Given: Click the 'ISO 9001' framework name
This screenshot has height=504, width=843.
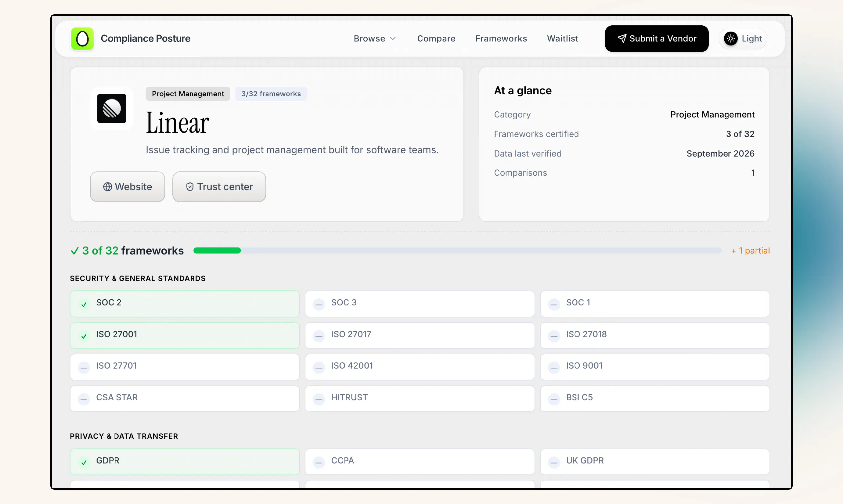Looking at the screenshot, I should [x=584, y=366].
